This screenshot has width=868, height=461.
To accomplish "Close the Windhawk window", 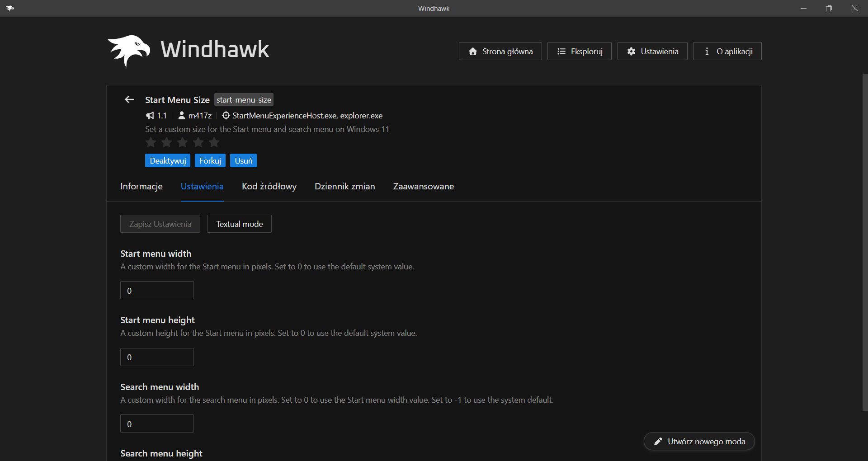I will (x=854, y=8).
